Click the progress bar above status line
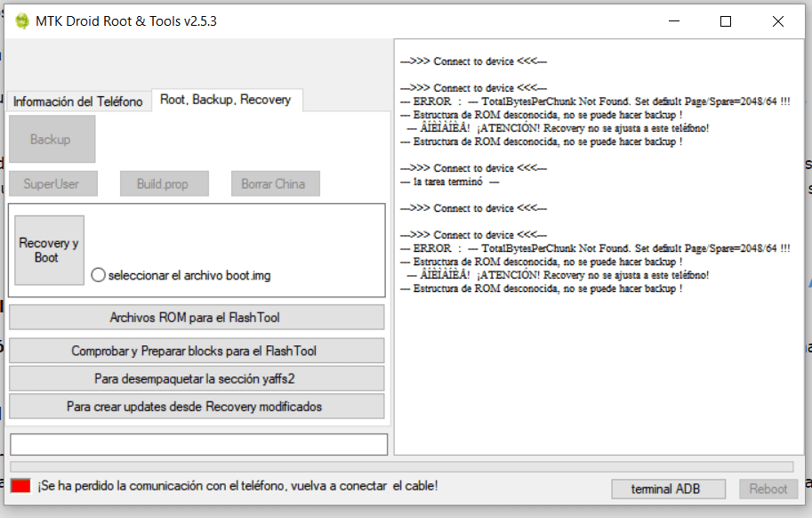The image size is (812, 518). pyautogui.click(x=402, y=466)
